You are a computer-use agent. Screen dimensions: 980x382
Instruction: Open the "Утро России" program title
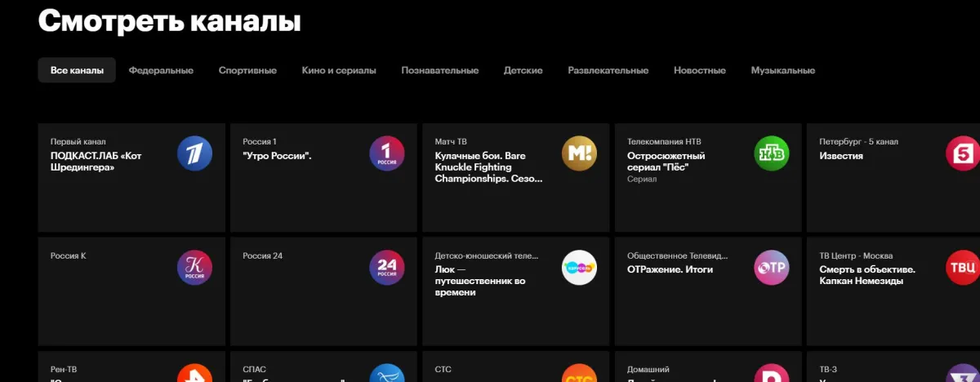pos(278,156)
